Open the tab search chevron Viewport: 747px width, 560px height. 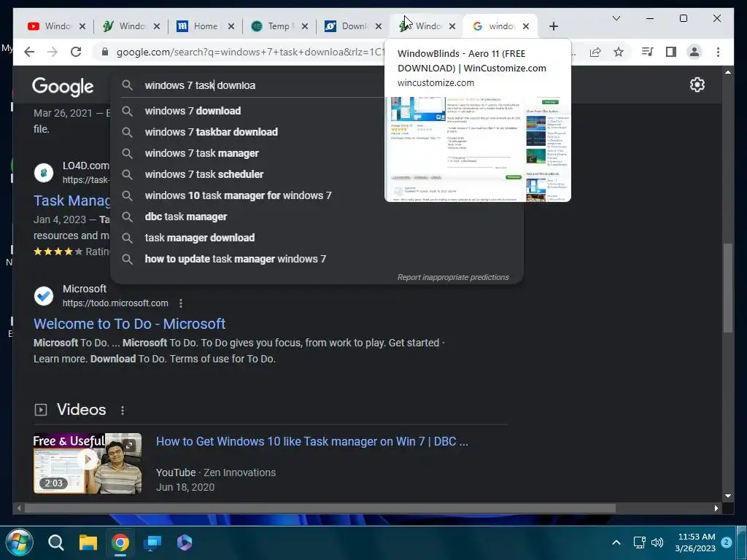pos(616,18)
